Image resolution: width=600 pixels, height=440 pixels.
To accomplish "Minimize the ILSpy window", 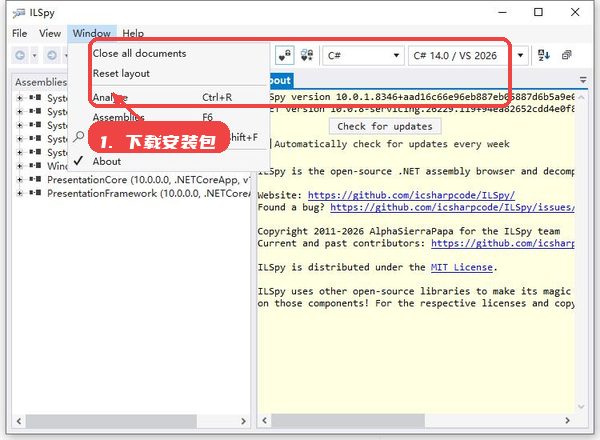I will point(502,12).
